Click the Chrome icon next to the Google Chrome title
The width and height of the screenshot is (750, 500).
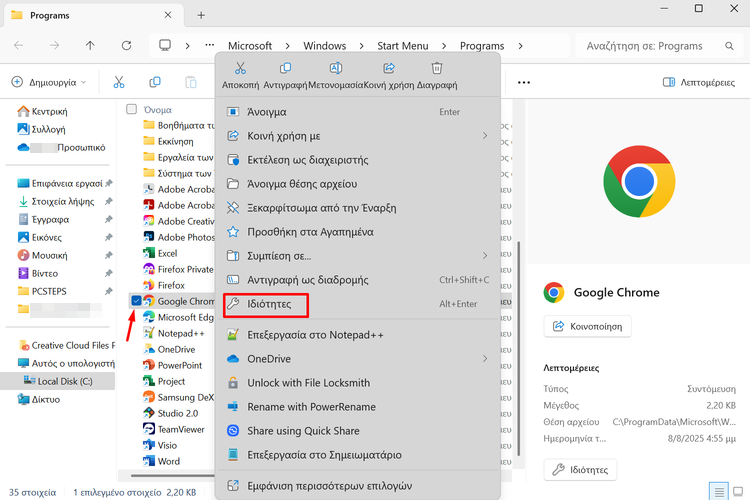[x=554, y=292]
